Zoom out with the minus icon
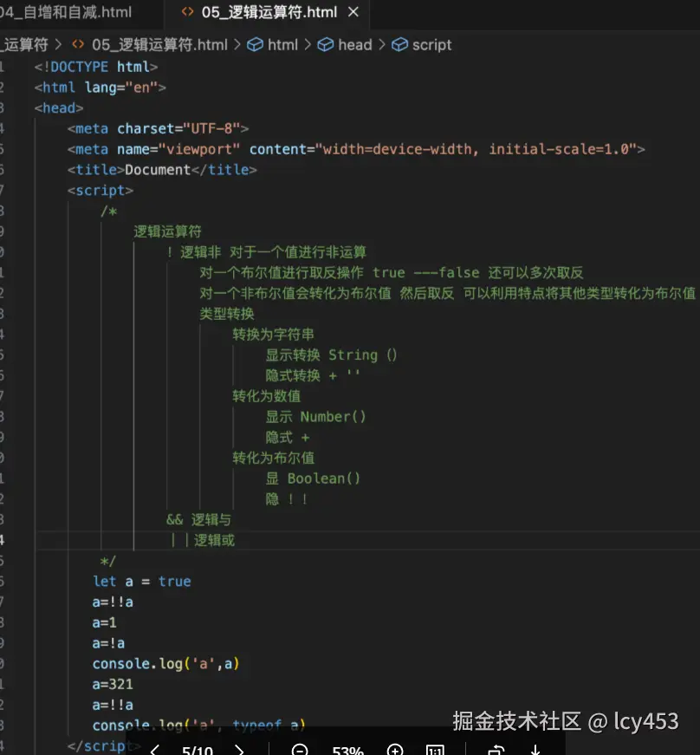 (x=300, y=750)
